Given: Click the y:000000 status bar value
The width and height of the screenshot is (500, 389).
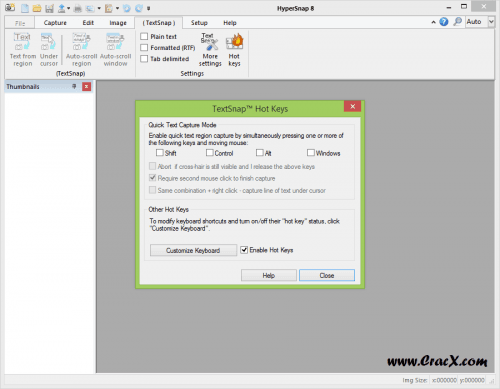Looking at the screenshot, I should point(472,380).
